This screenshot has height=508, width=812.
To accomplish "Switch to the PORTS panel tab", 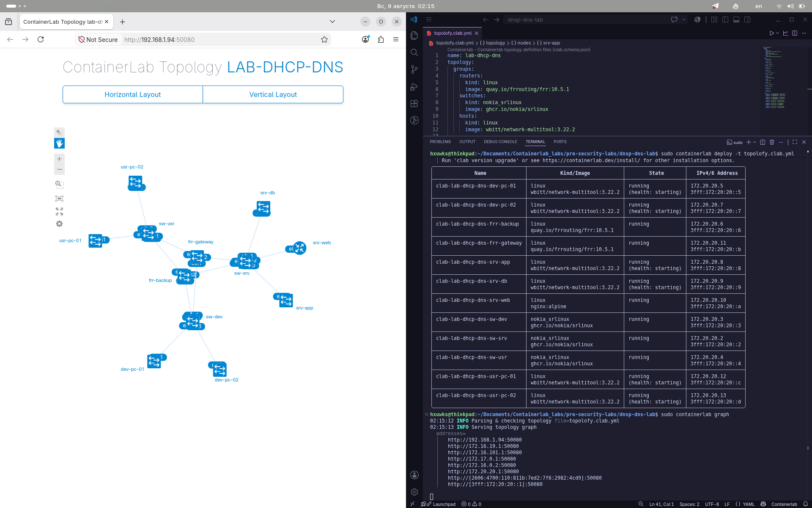I will click(x=560, y=142).
